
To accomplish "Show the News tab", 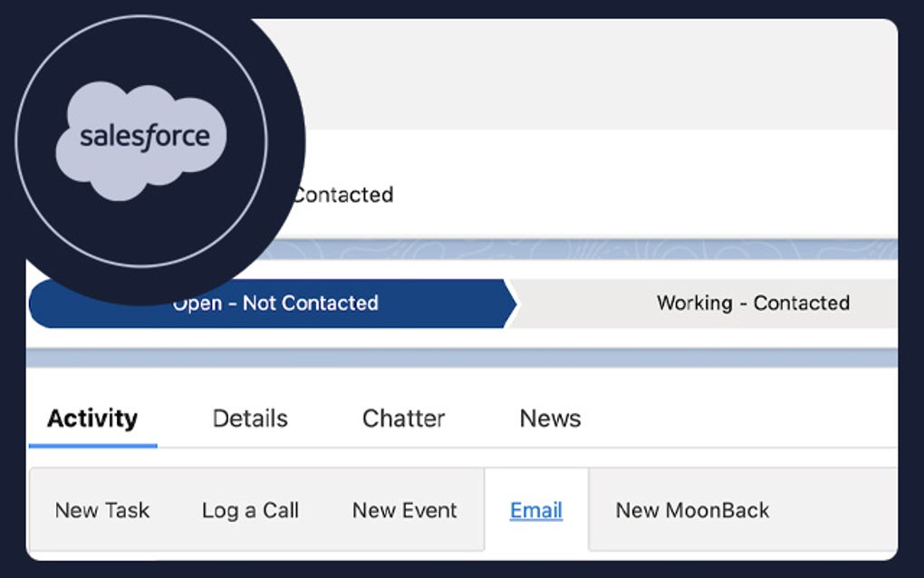I will [x=550, y=419].
